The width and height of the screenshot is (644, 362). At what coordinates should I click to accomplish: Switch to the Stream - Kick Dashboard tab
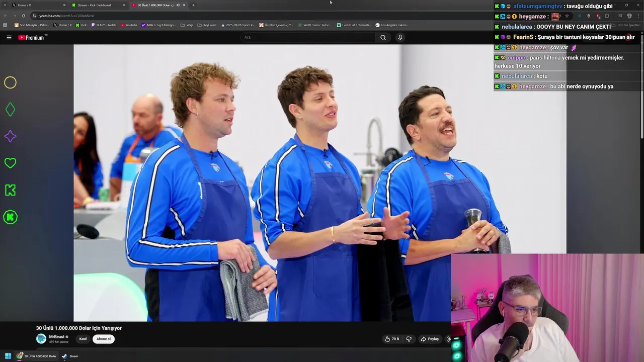point(99,5)
